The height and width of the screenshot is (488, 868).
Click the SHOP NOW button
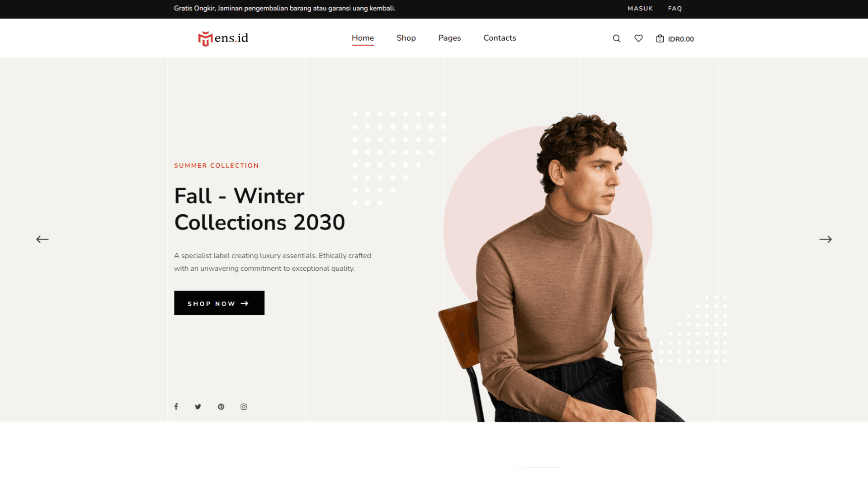coord(219,303)
